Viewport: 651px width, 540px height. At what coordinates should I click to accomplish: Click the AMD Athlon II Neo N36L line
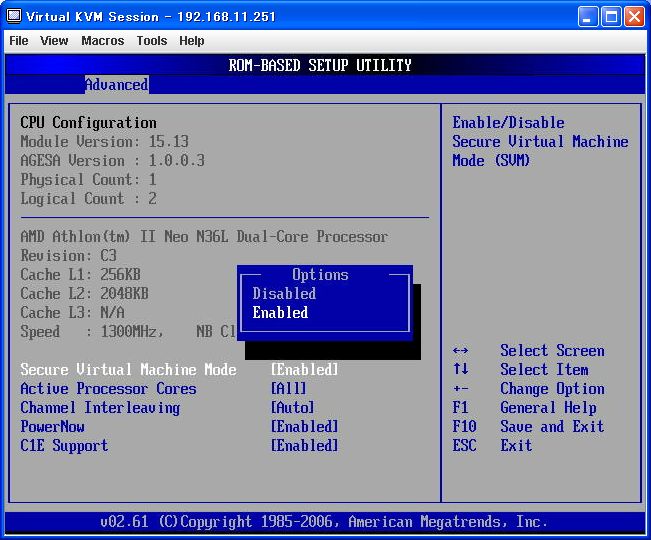pyautogui.click(x=204, y=237)
